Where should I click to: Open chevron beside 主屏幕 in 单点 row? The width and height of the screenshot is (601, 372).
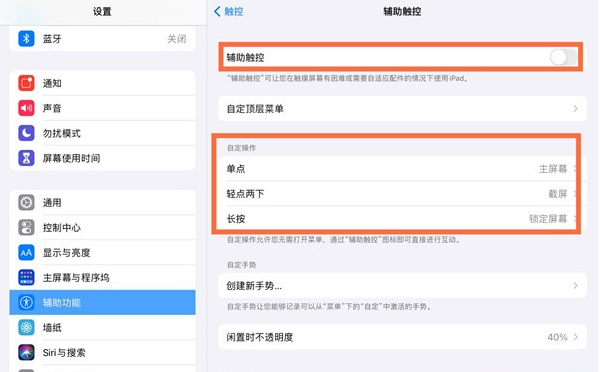tap(575, 169)
